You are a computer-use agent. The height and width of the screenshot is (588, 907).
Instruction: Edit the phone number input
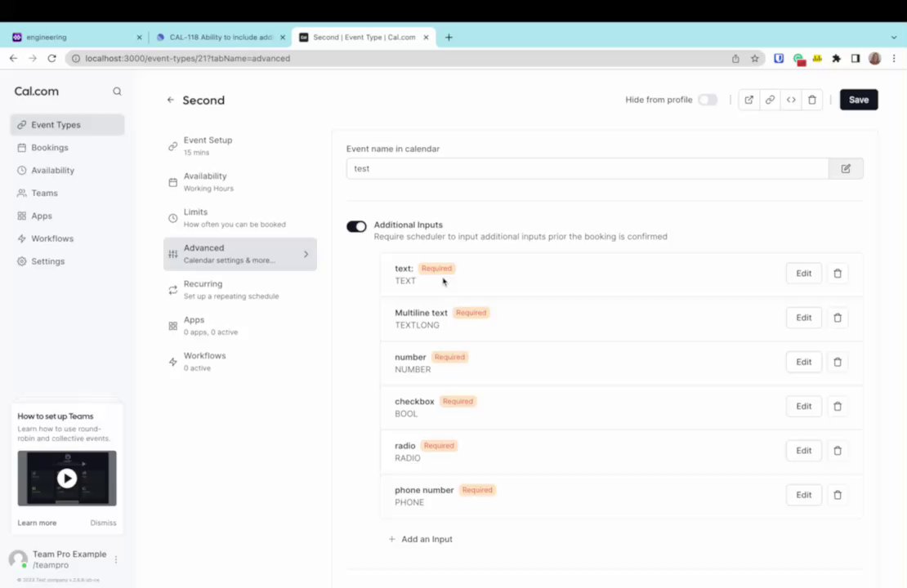pyautogui.click(x=803, y=495)
